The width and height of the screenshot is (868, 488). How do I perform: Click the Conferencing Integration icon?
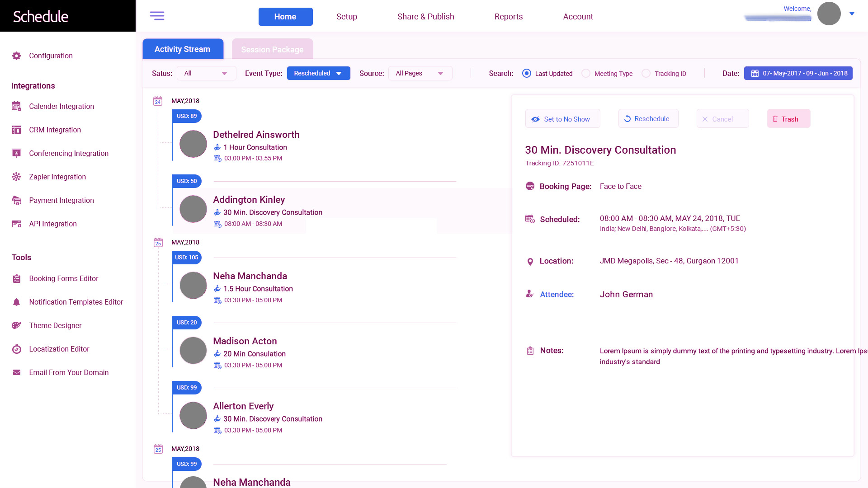(x=17, y=153)
